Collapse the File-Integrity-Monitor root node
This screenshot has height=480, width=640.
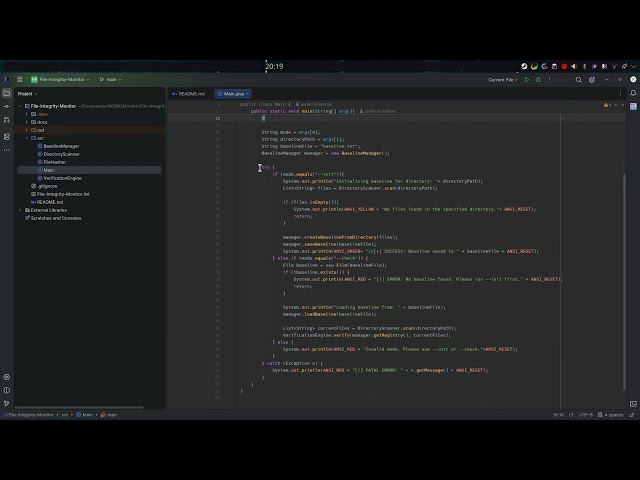coord(20,106)
